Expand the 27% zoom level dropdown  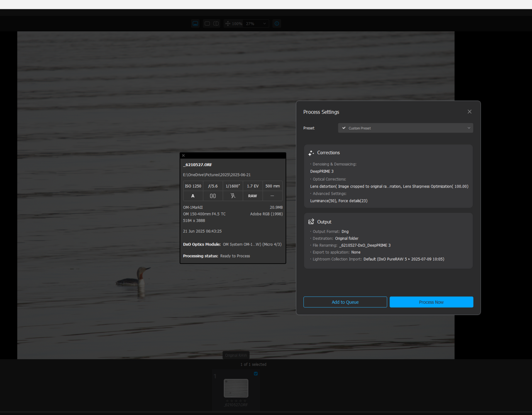click(x=256, y=24)
